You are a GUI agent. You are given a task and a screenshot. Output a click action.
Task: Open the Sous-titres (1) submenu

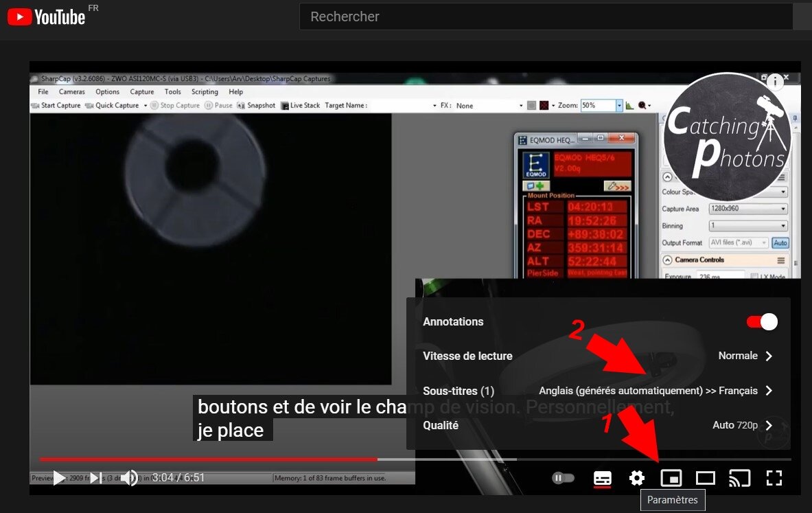(599, 391)
